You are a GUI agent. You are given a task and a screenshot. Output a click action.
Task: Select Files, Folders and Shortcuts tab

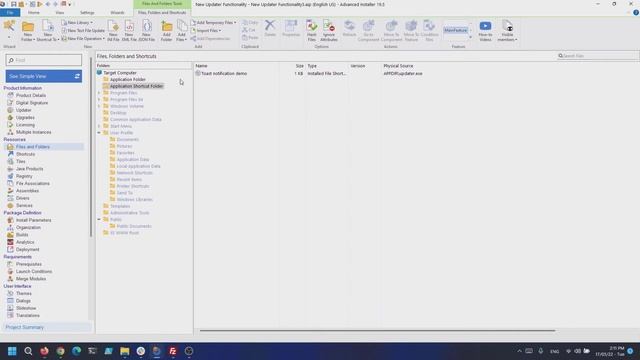tap(162, 13)
